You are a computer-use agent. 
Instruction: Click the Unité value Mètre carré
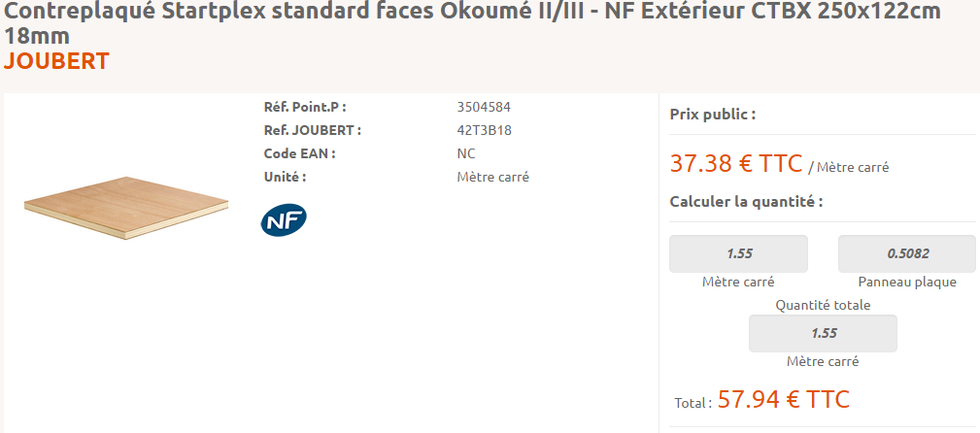[492, 177]
